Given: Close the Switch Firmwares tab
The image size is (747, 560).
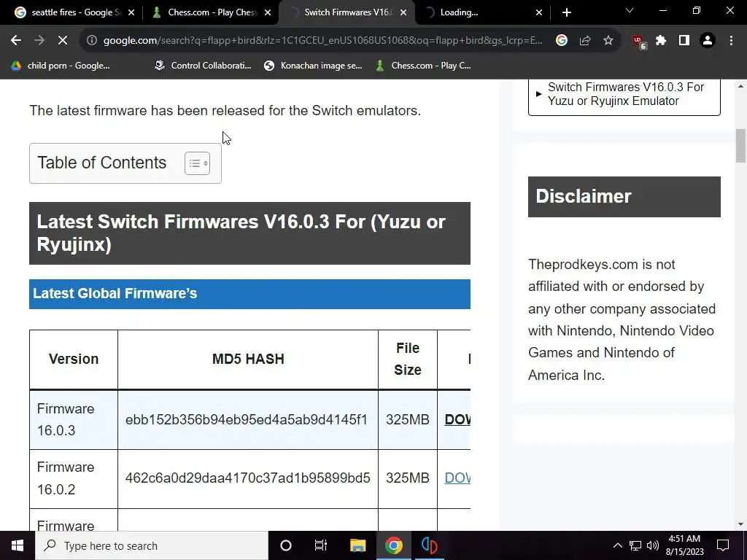Looking at the screenshot, I should pos(403,12).
